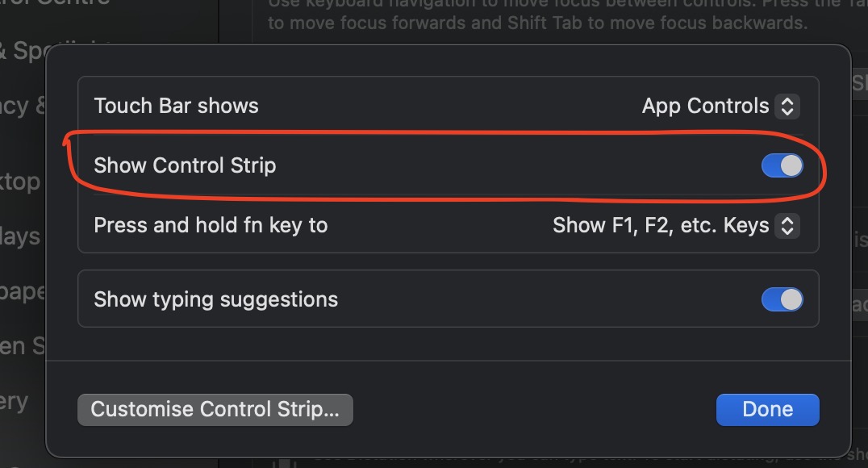Open the Show F1, F2, etc. Keys dropdown
Image resolution: width=868 pixels, height=468 pixels.
click(674, 225)
